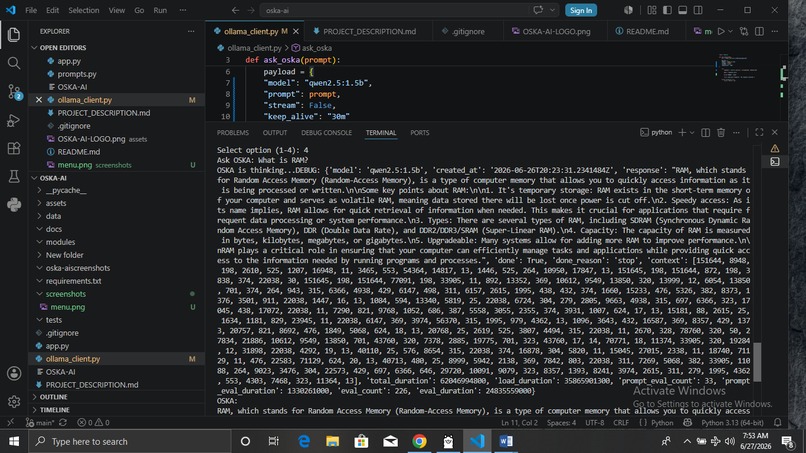Switch to the Ports panel tab

pos(419,133)
